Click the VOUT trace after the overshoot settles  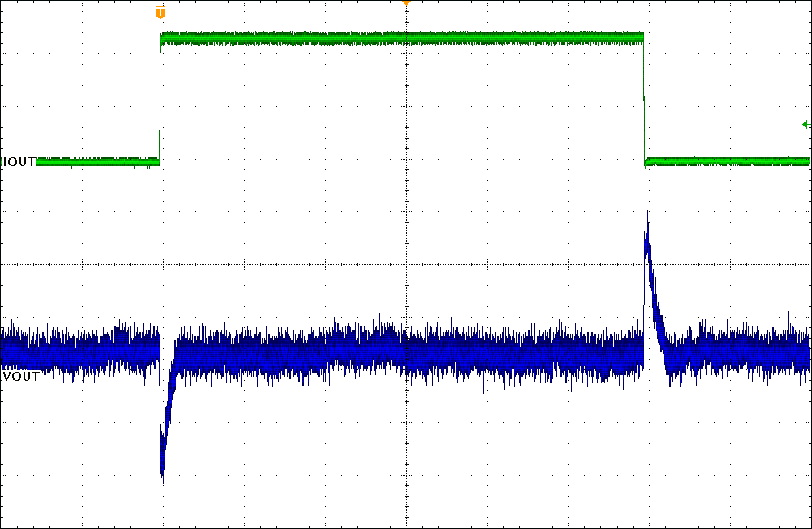pos(737,352)
